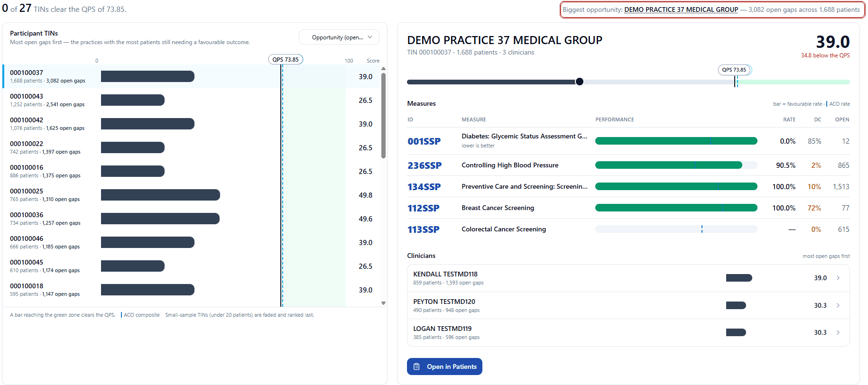Choose TIN 000100042 from the list

(191, 124)
